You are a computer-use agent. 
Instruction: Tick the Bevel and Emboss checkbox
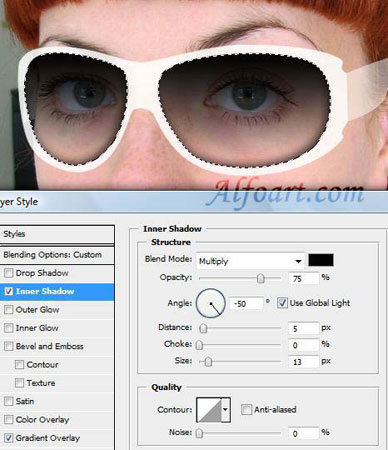coord(8,346)
